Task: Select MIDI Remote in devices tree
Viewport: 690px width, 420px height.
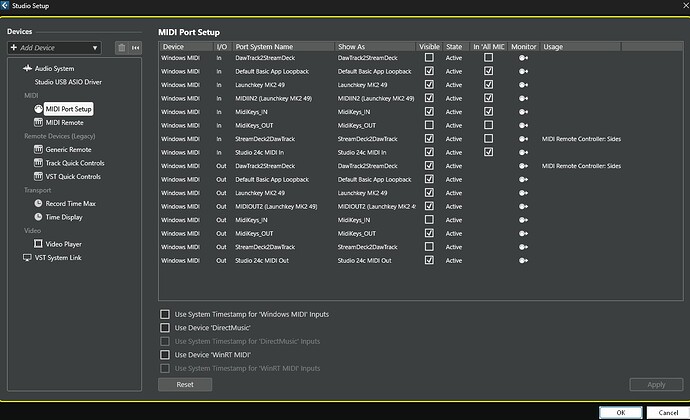Action: click(64, 122)
